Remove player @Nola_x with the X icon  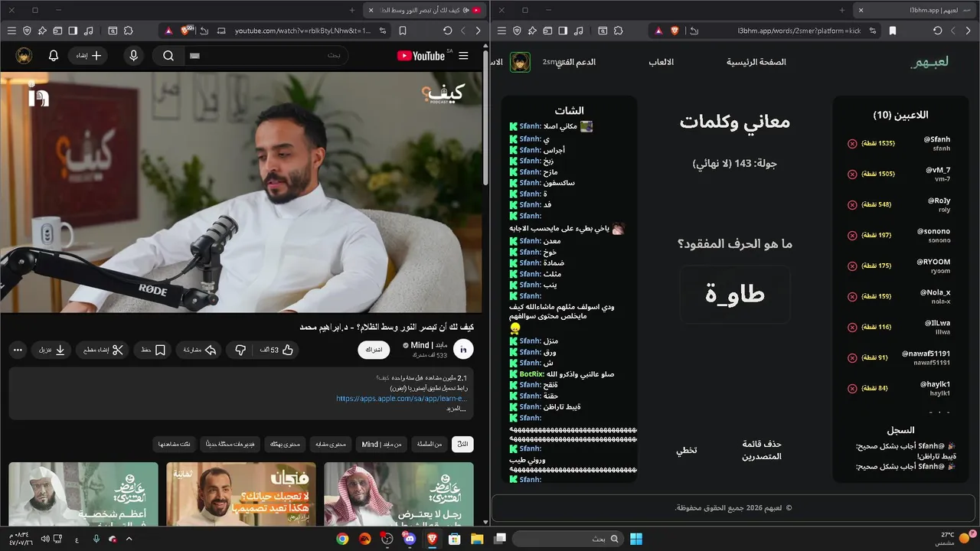(852, 297)
